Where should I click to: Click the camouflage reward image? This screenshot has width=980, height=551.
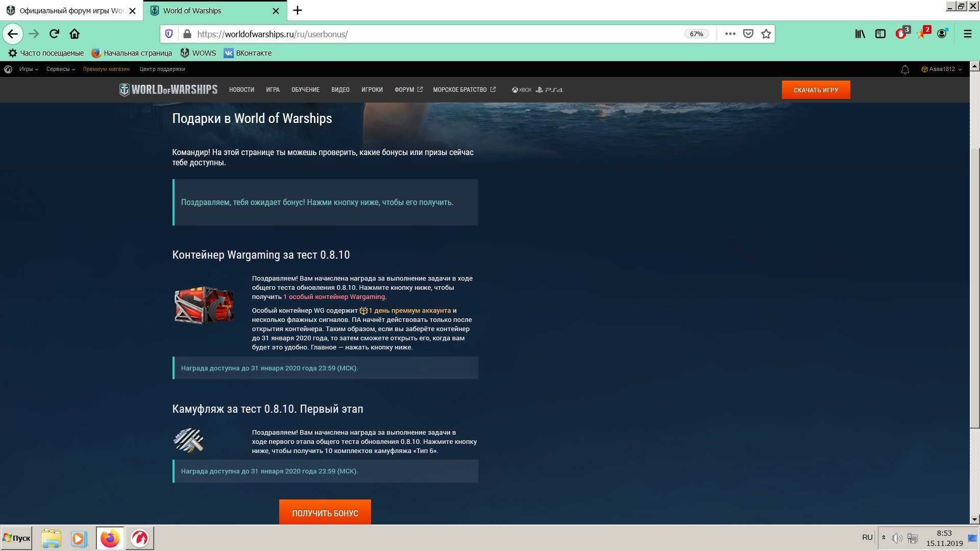188,441
